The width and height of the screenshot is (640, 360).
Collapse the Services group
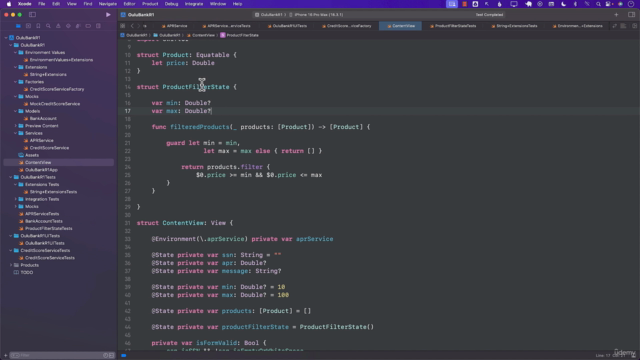point(16,133)
